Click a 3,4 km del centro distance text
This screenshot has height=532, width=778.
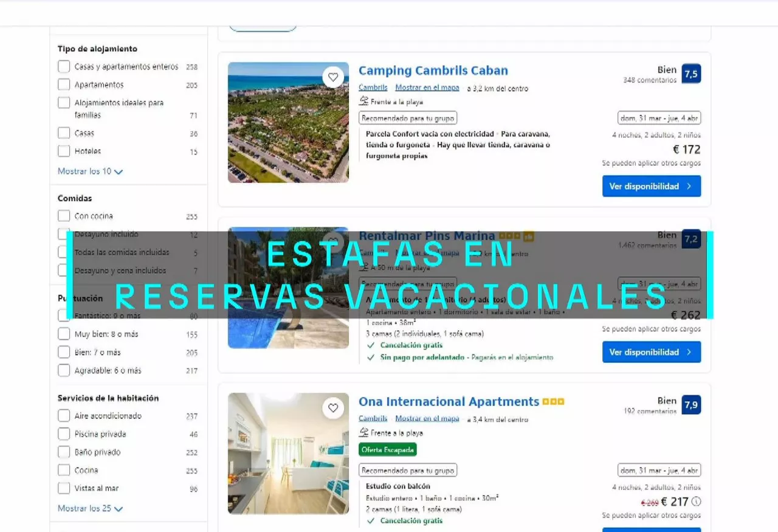tap(498, 420)
